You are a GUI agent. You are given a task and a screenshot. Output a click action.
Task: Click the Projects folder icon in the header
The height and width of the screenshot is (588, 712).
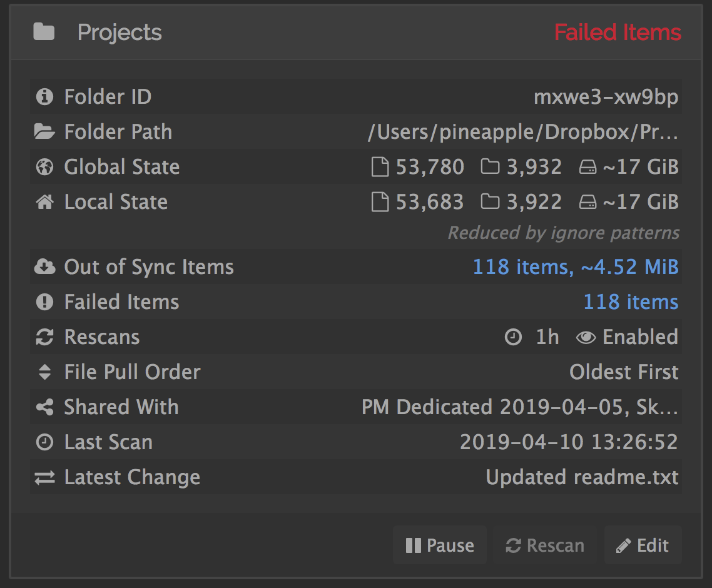44,31
